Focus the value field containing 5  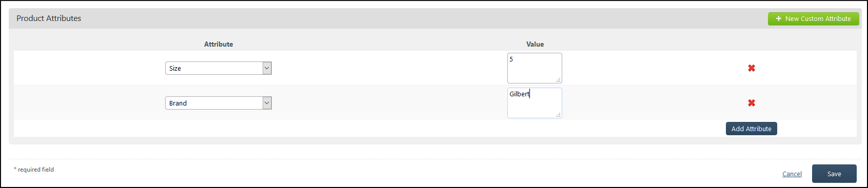click(x=535, y=68)
